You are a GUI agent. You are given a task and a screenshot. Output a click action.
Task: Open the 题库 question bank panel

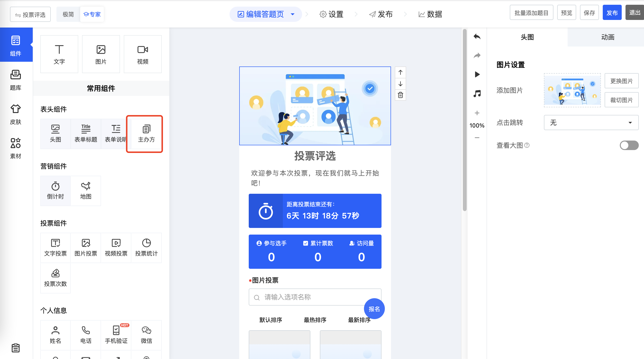click(16, 80)
